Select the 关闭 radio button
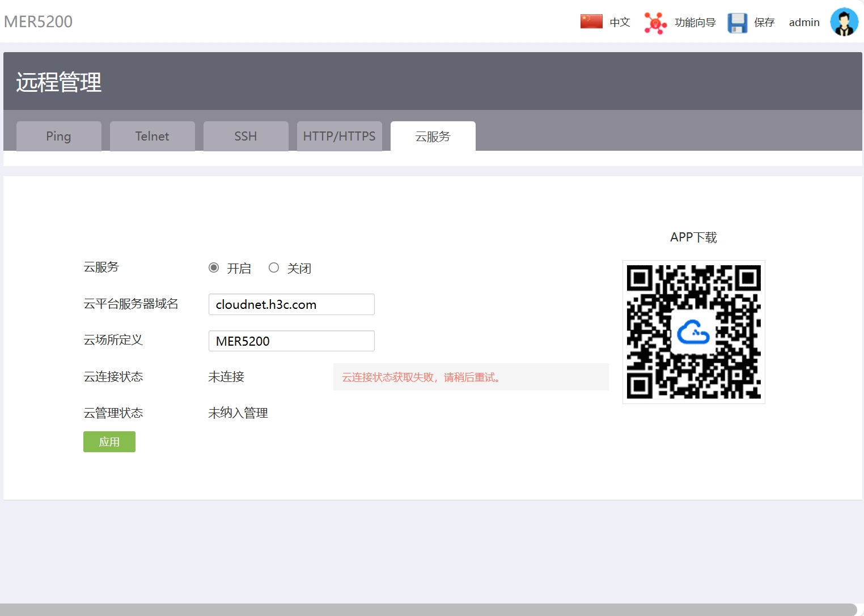864x616 pixels. (x=274, y=267)
